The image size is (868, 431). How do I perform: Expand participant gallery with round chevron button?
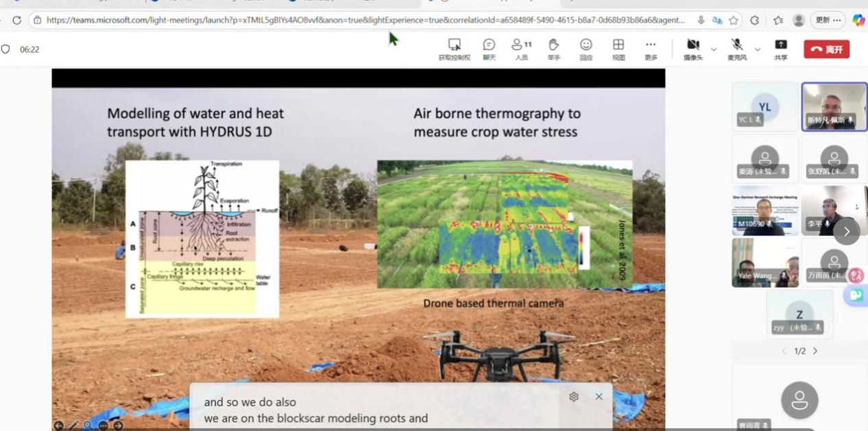point(846,232)
